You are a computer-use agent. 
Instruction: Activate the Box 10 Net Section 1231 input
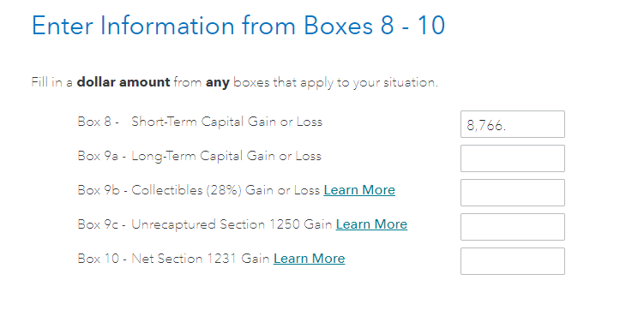pyautogui.click(x=513, y=261)
